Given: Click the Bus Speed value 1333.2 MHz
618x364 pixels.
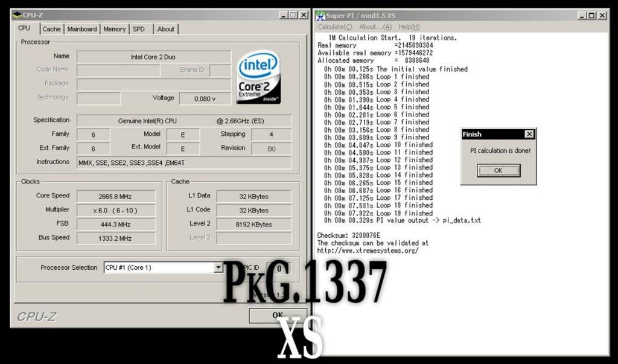Looking at the screenshot, I should pos(115,238).
